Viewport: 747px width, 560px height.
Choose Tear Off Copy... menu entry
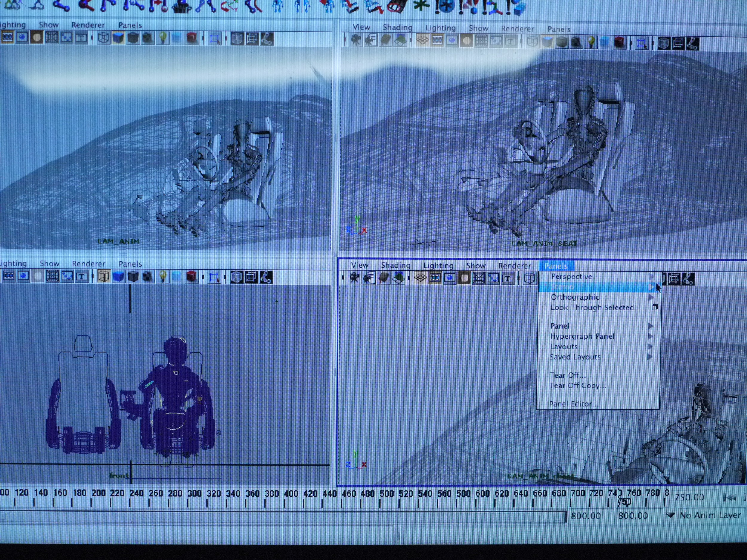578,386
